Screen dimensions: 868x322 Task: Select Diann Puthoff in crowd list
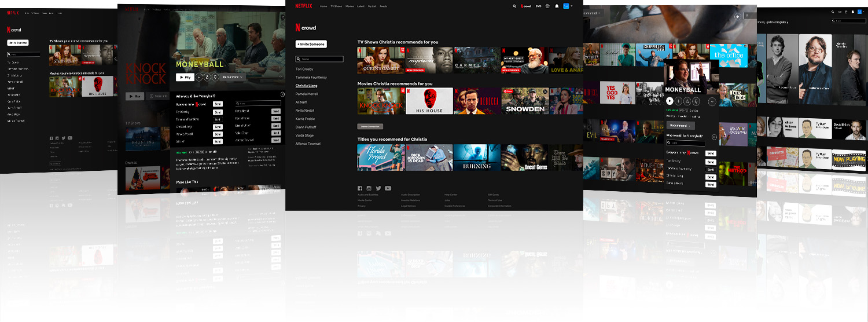pyautogui.click(x=306, y=127)
